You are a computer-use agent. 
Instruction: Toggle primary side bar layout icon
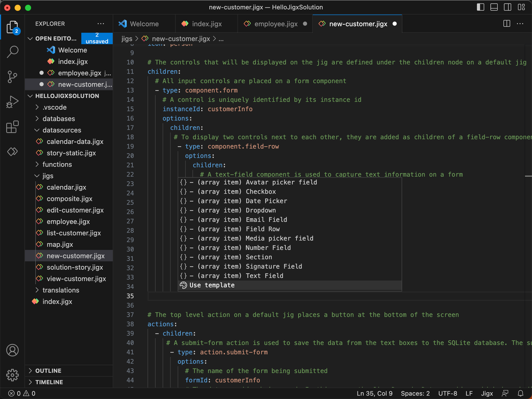(481, 7)
